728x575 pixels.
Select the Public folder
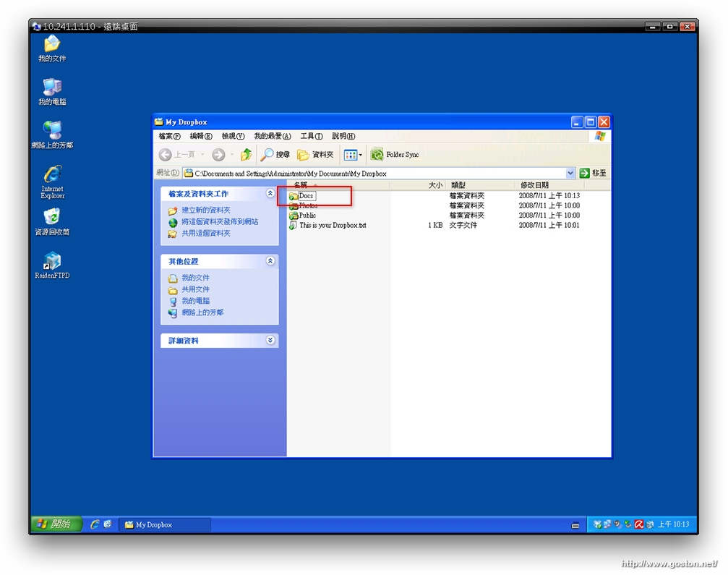click(x=302, y=215)
